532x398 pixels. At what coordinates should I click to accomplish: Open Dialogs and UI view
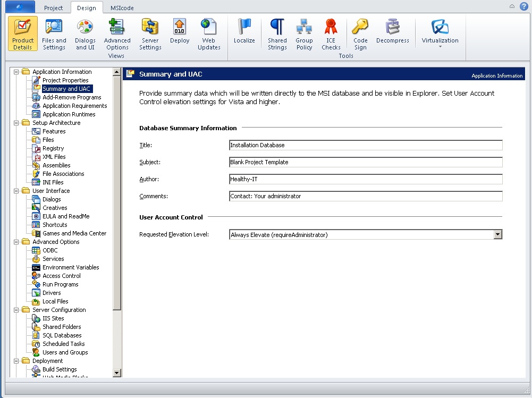click(85, 33)
